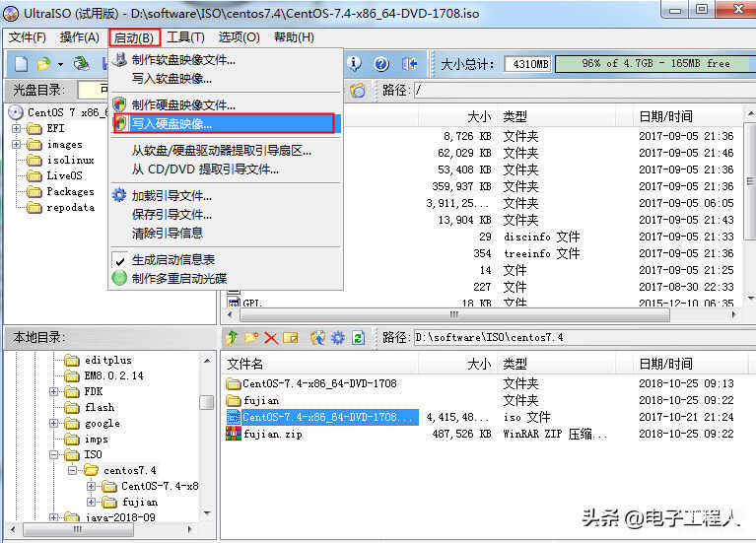Expand the FDK folder in local tree
The image size is (756, 543).
click(54, 391)
